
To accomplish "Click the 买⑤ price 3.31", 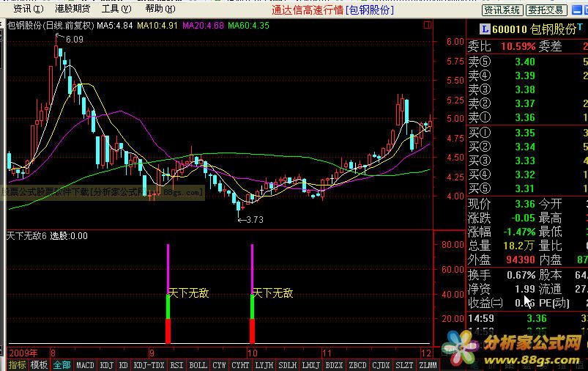I will tap(525, 188).
